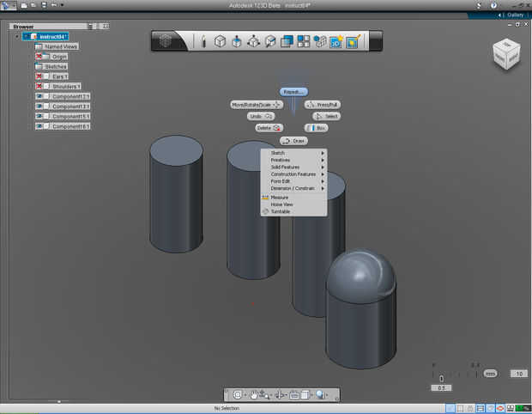Collapse the instruct04 root tree node
This screenshot has width=532, height=414.
pyautogui.click(x=15, y=36)
